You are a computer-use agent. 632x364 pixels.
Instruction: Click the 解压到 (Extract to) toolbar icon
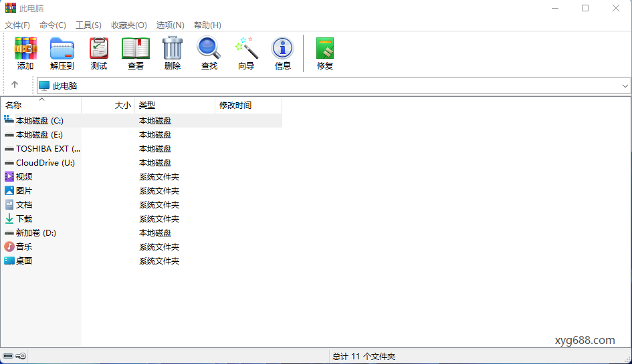(x=62, y=48)
